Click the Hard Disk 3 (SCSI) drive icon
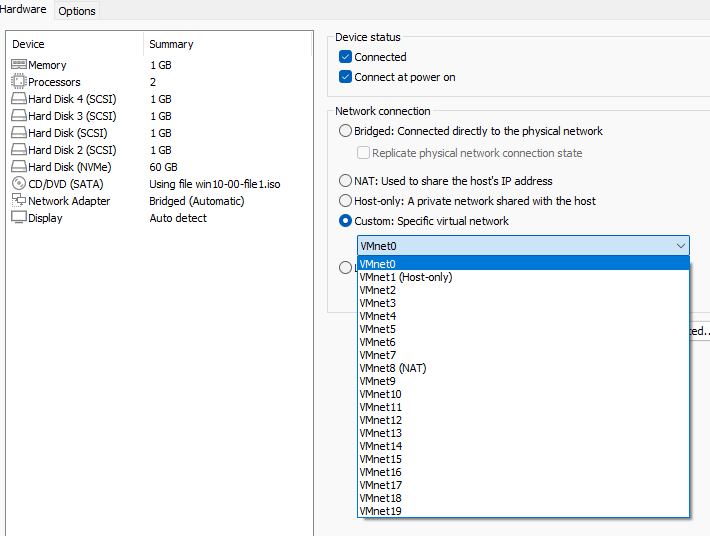 coord(19,115)
